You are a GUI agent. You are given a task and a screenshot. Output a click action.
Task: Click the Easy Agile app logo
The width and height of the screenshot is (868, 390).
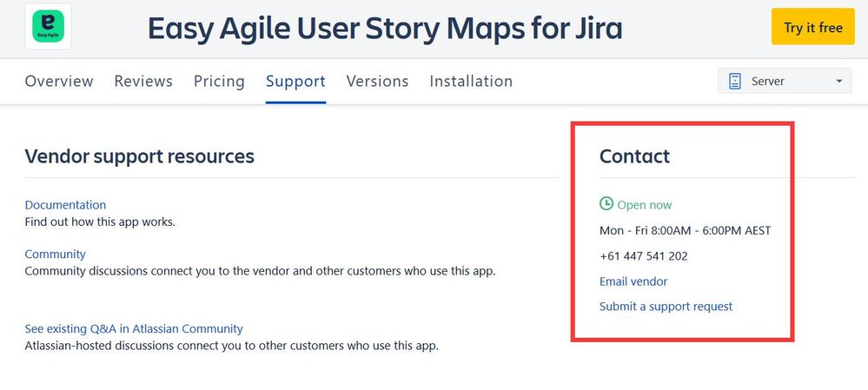[x=48, y=27]
